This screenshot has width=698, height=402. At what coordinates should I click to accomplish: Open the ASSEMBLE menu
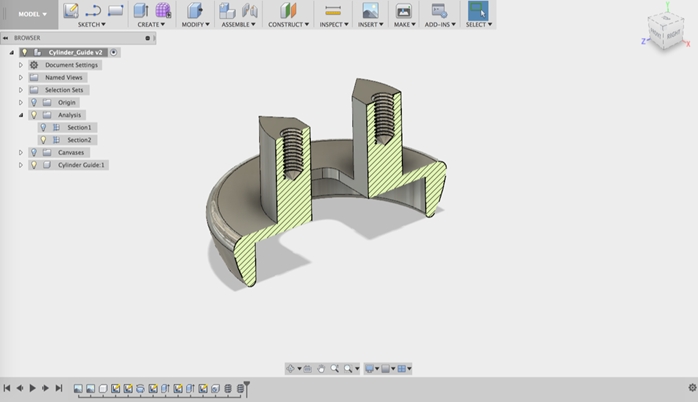[x=238, y=24]
